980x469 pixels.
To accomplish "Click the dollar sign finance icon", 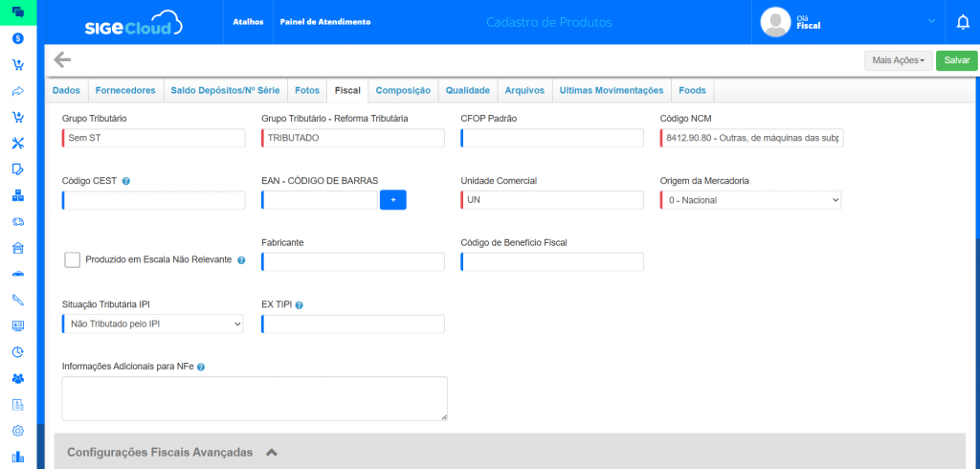I will click(x=17, y=38).
